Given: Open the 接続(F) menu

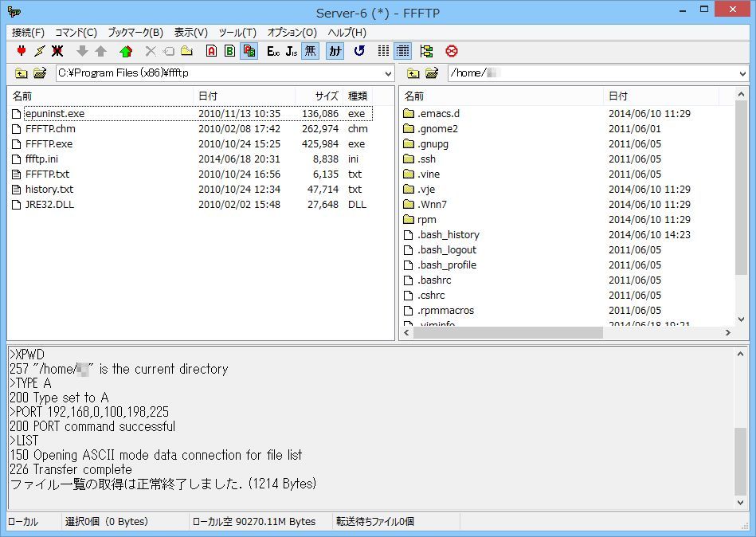Looking at the screenshot, I should tap(28, 33).
